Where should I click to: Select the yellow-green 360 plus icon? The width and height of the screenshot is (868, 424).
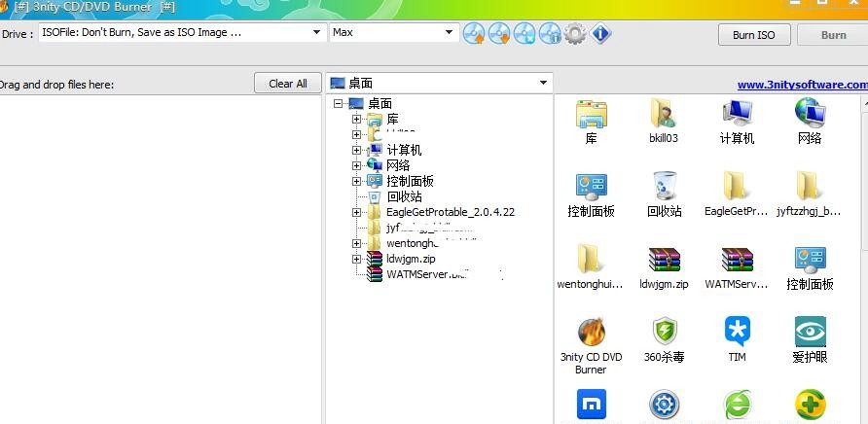click(x=810, y=405)
